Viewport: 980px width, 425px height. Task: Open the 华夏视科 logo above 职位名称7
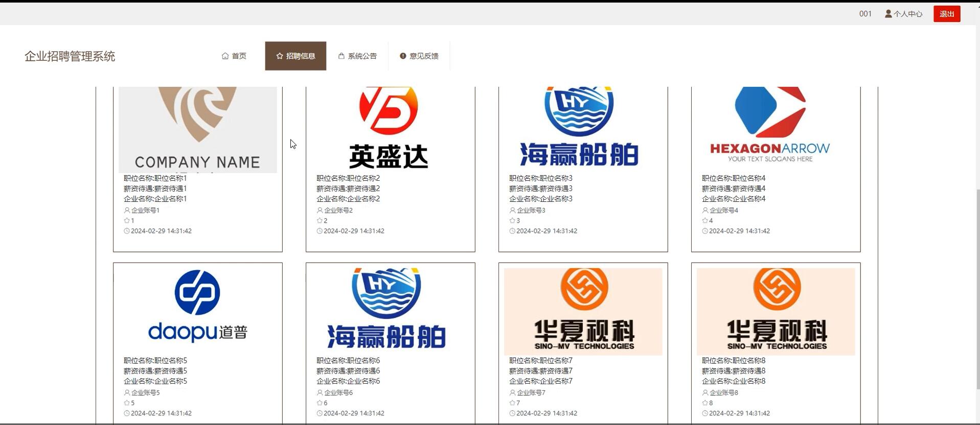(x=583, y=312)
